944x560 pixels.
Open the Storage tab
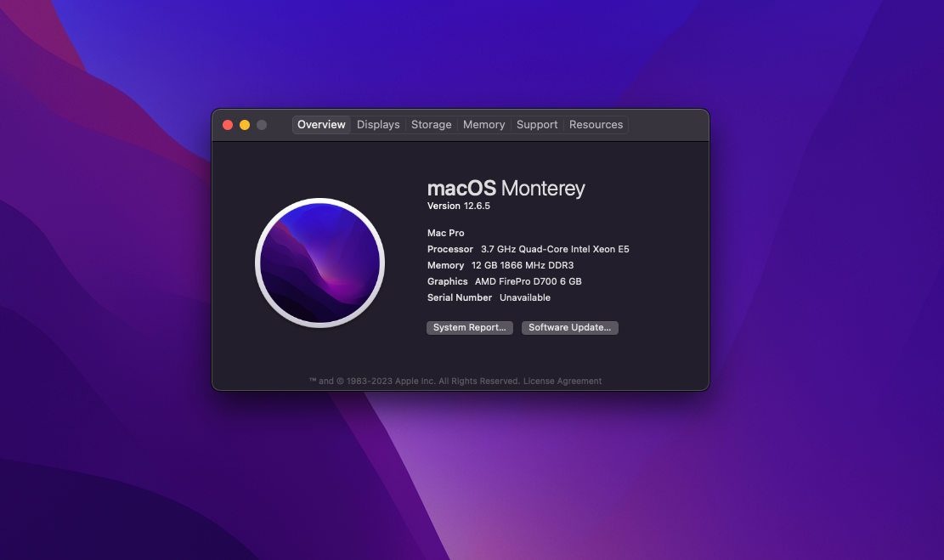(x=431, y=125)
